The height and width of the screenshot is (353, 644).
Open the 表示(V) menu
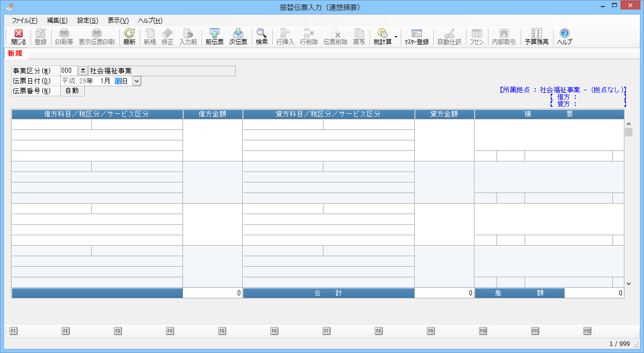pyautogui.click(x=118, y=21)
